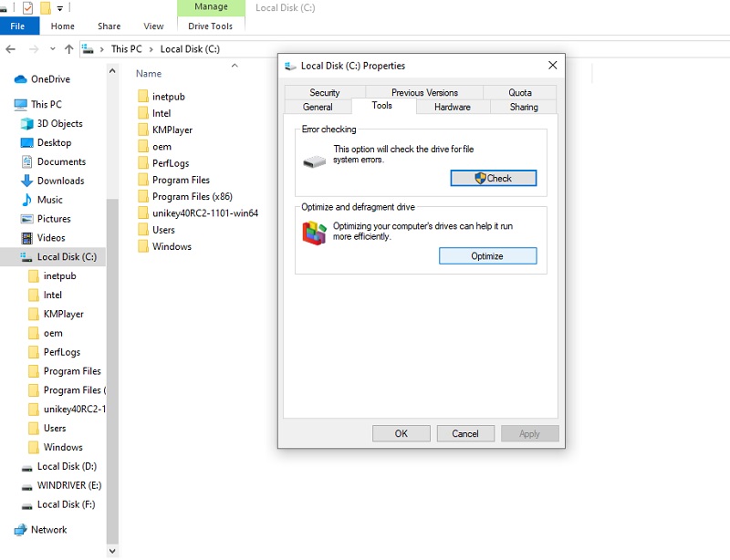730x560 pixels.
Task: Open the File menu
Action: (17, 26)
